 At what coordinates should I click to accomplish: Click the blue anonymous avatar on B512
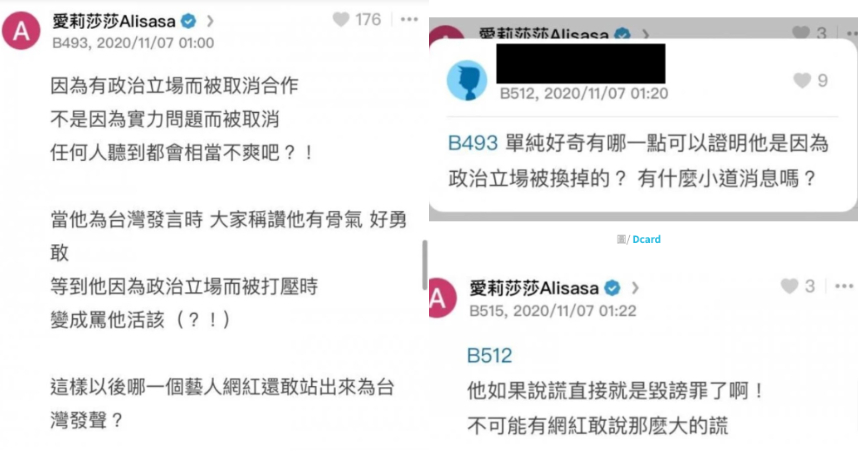pyautogui.click(x=467, y=80)
